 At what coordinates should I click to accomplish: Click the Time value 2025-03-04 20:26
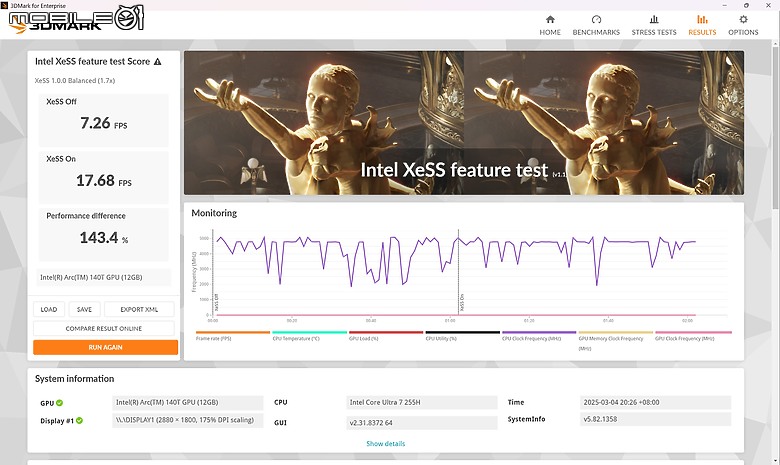click(656, 402)
